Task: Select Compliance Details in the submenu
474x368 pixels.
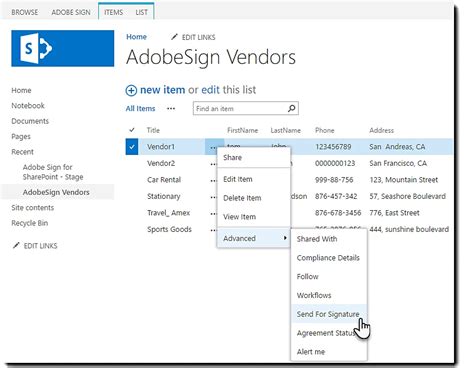Action: (329, 258)
